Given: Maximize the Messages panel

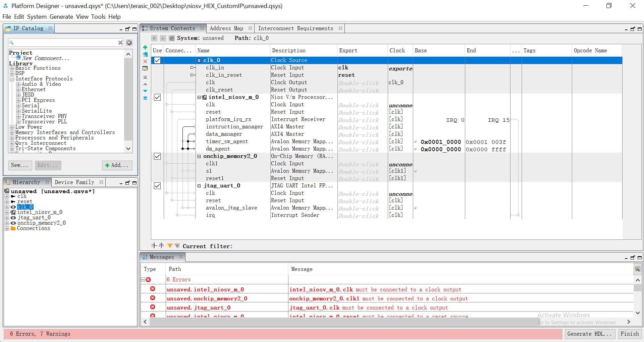Looking at the screenshot, I should point(640,258).
